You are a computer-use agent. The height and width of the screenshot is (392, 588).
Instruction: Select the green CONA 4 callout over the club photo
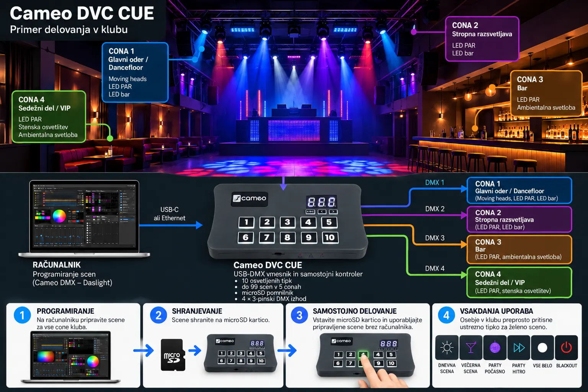coord(49,117)
